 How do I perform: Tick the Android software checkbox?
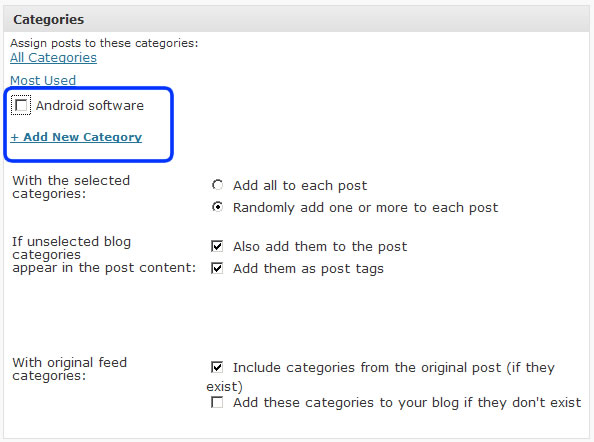(21, 105)
